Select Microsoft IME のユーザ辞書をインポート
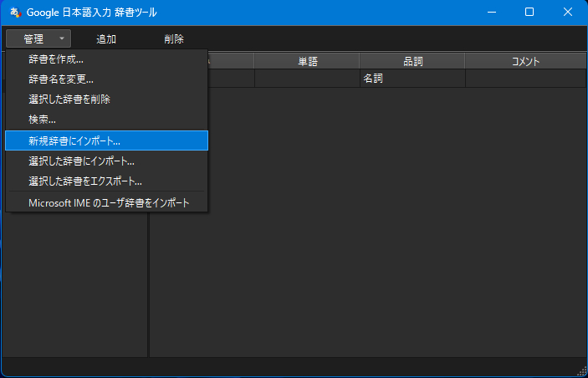 (x=106, y=203)
